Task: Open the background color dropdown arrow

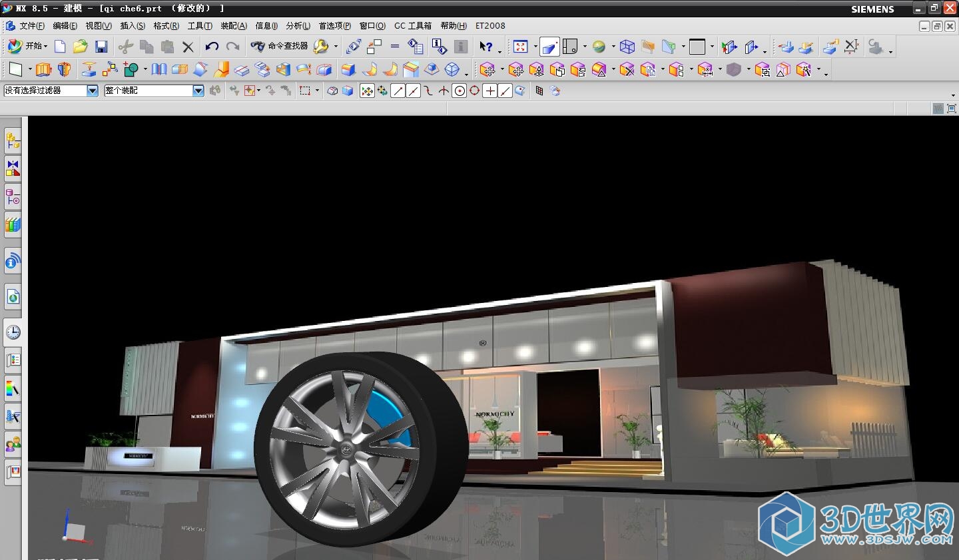Action: coord(712,47)
